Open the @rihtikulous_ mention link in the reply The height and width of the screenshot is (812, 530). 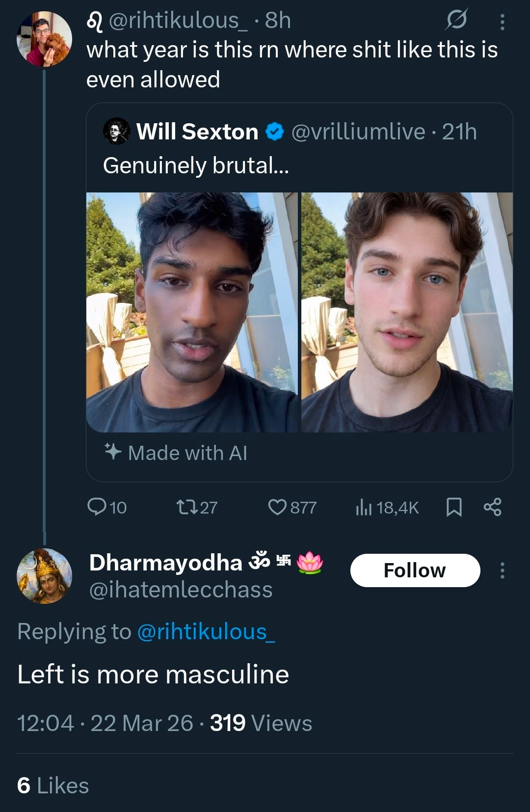tap(206, 631)
